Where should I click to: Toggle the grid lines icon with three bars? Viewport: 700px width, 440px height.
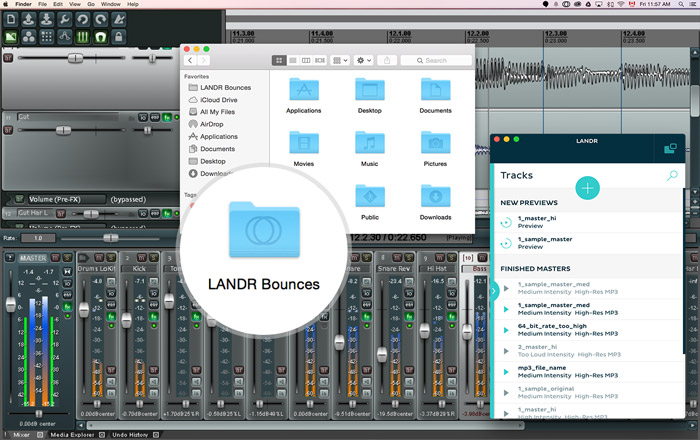point(82,37)
